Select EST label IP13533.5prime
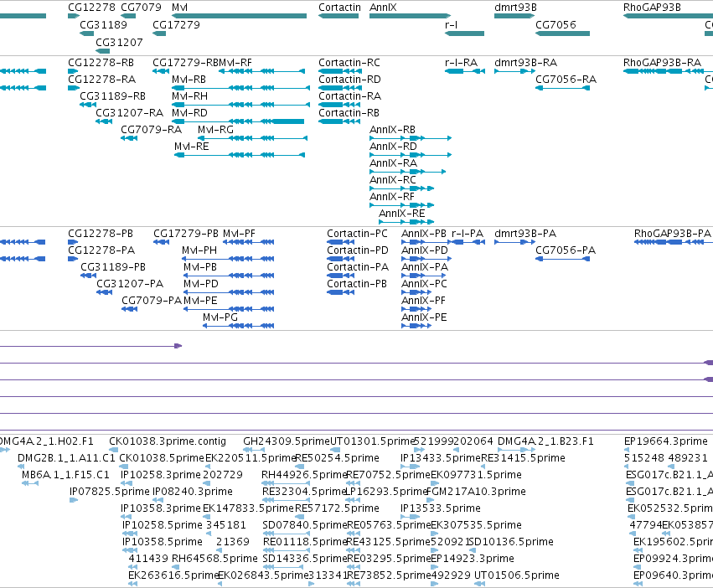Image resolution: width=713 pixels, height=588 pixels. click(x=440, y=508)
